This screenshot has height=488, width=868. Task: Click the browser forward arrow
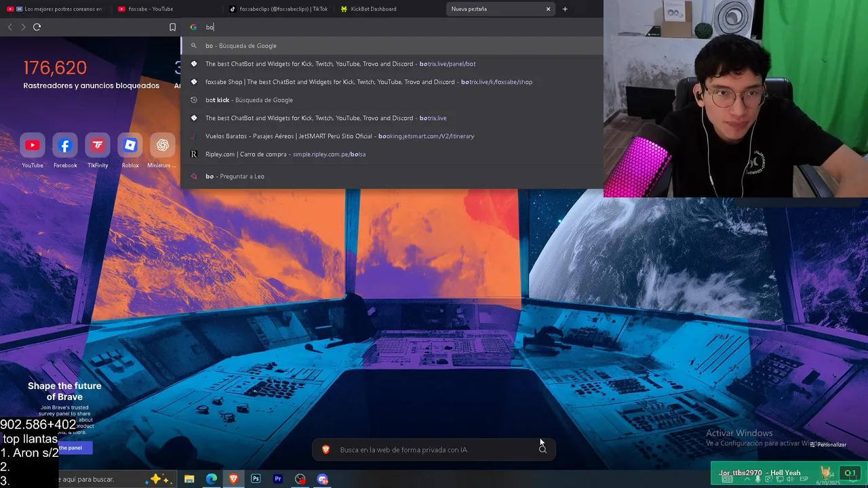point(23,27)
